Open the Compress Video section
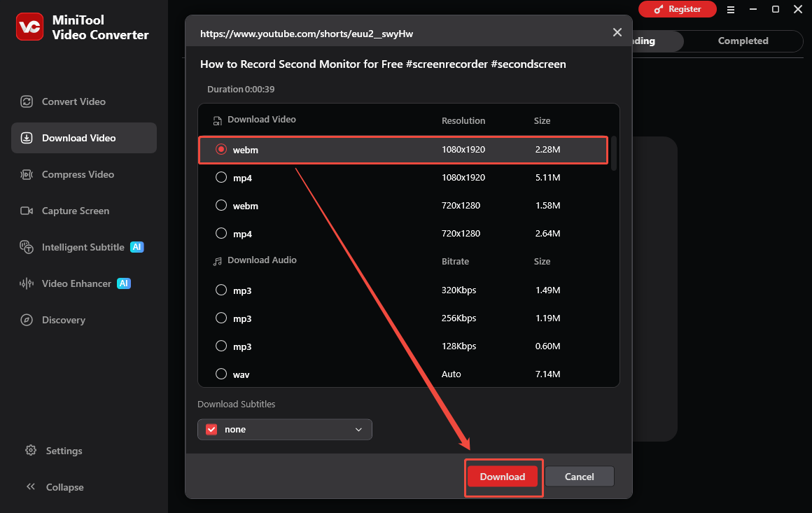 (x=84, y=174)
